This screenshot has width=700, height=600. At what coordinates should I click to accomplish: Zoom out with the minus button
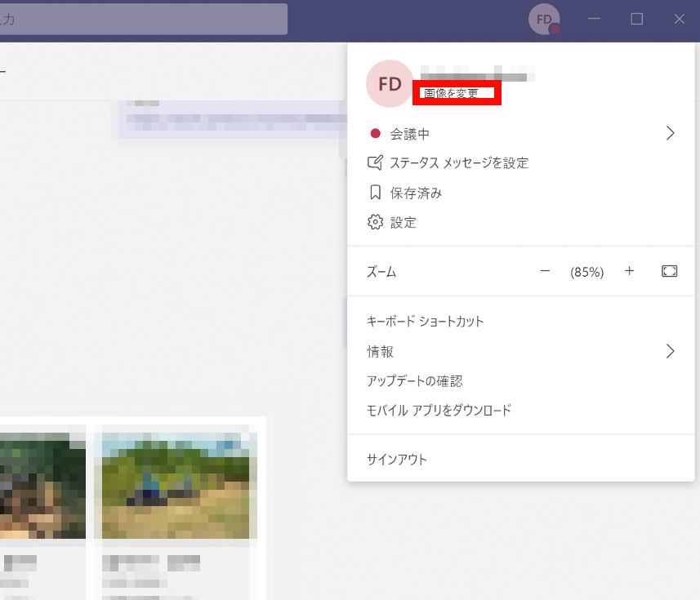(546, 271)
